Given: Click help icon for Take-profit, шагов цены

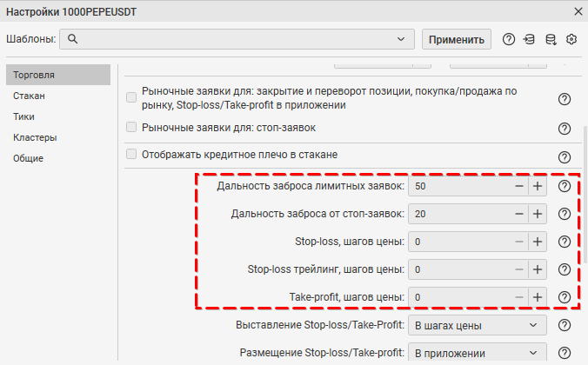Looking at the screenshot, I should pos(564,297).
